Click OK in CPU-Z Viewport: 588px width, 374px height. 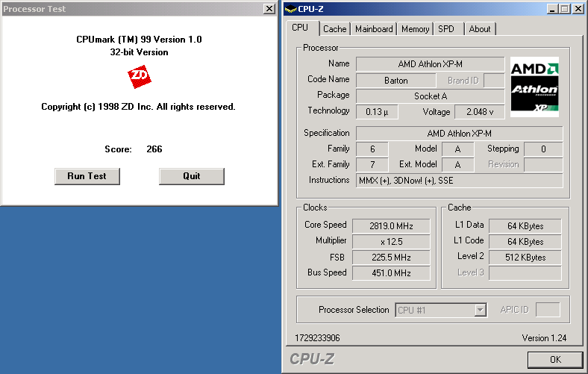tap(555, 359)
